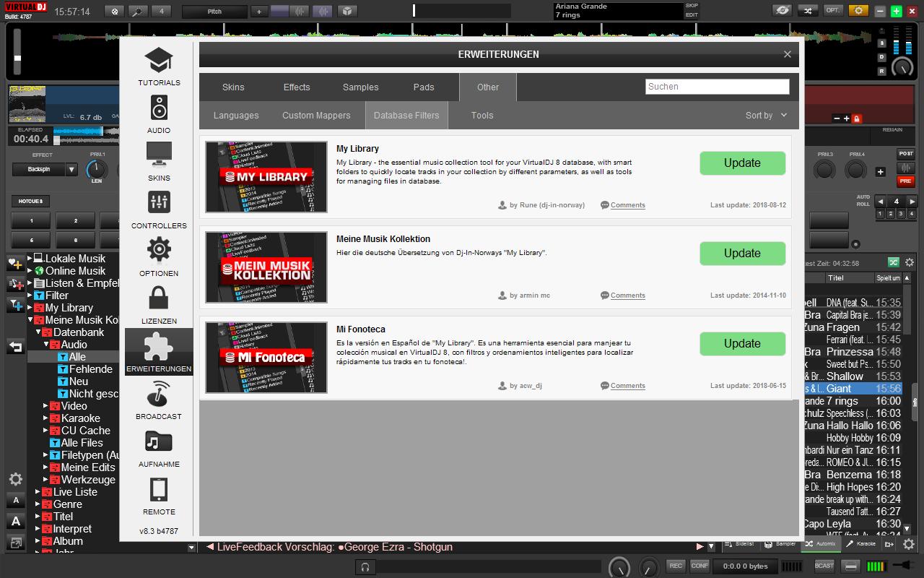Screen dimensions: 924x578
Task: Collapse the Datenbank tree node
Action: (38, 332)
